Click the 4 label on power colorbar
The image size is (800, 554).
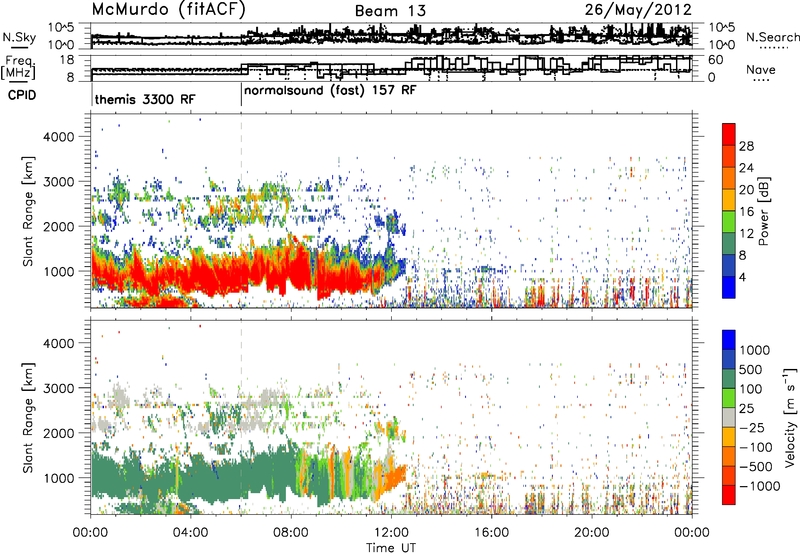point(743,277)
